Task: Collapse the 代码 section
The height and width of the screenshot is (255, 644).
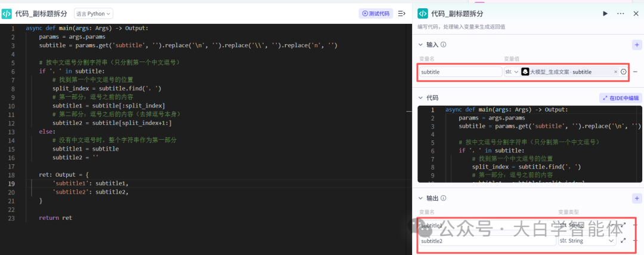Action: [x=420, y=98]
